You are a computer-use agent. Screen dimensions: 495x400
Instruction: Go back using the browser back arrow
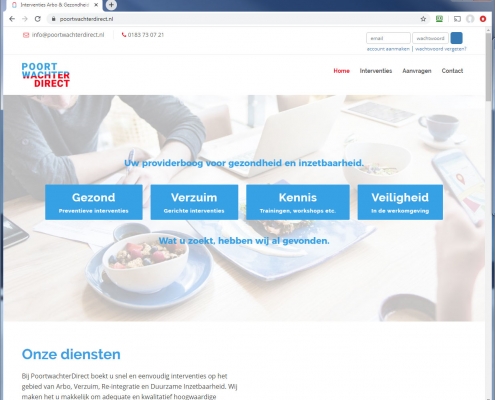coord(12,19)
